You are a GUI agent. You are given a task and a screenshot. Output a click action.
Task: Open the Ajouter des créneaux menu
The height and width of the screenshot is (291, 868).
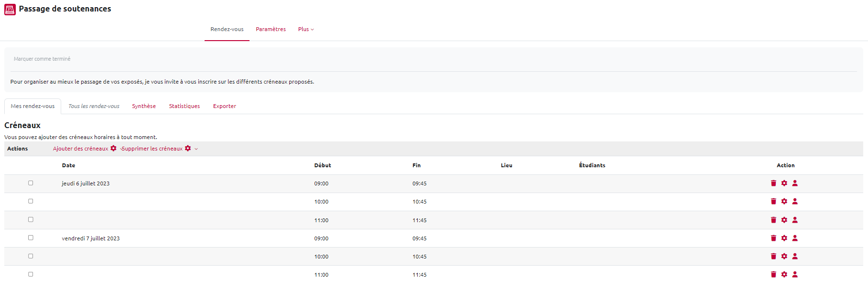85,149
